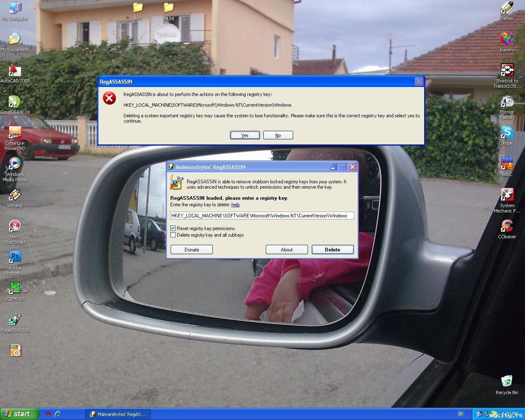Click 'RegASSASSIN loaded, please enter a registry key.' text
This screenshot has width=525, height=420.
[x=229, y=198]
